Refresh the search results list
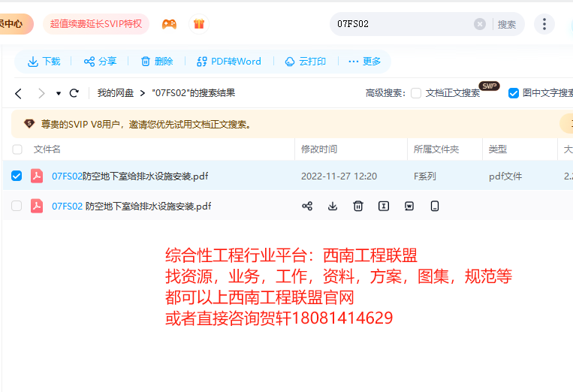The image size is (573, 392). point(74,93)
